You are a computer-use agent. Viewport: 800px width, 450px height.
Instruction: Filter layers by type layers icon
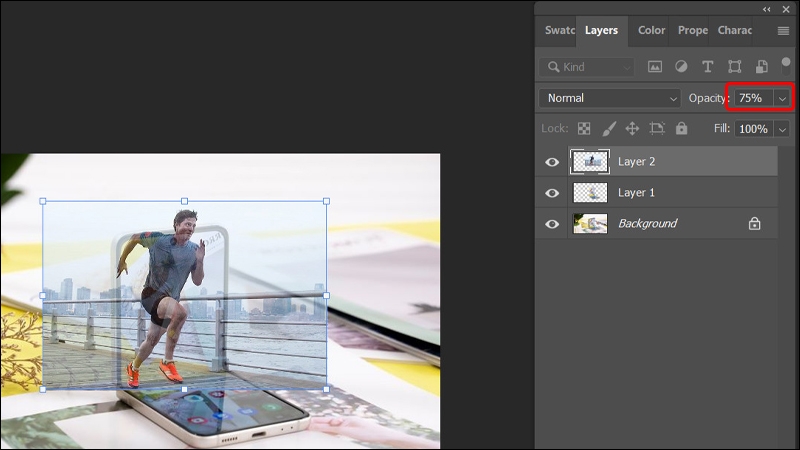click(708, 67)
